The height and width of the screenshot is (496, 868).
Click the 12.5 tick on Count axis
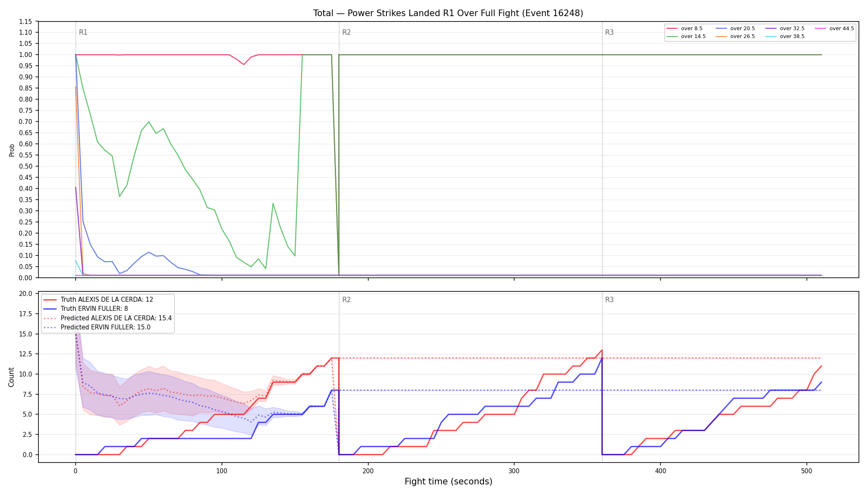26,354
